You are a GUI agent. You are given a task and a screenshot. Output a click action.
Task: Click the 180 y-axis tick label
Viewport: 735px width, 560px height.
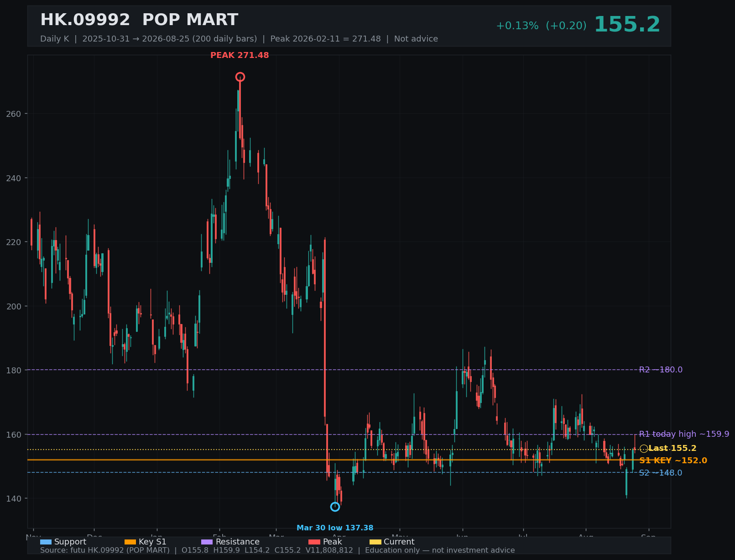pyautogui.click(x=14, y=370)
